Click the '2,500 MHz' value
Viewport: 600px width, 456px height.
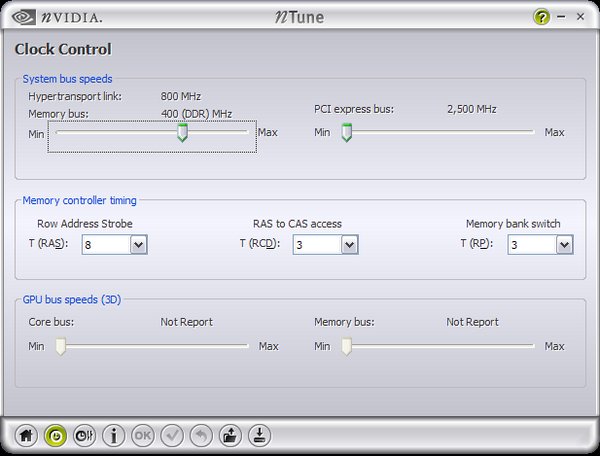tap(472, 109)
